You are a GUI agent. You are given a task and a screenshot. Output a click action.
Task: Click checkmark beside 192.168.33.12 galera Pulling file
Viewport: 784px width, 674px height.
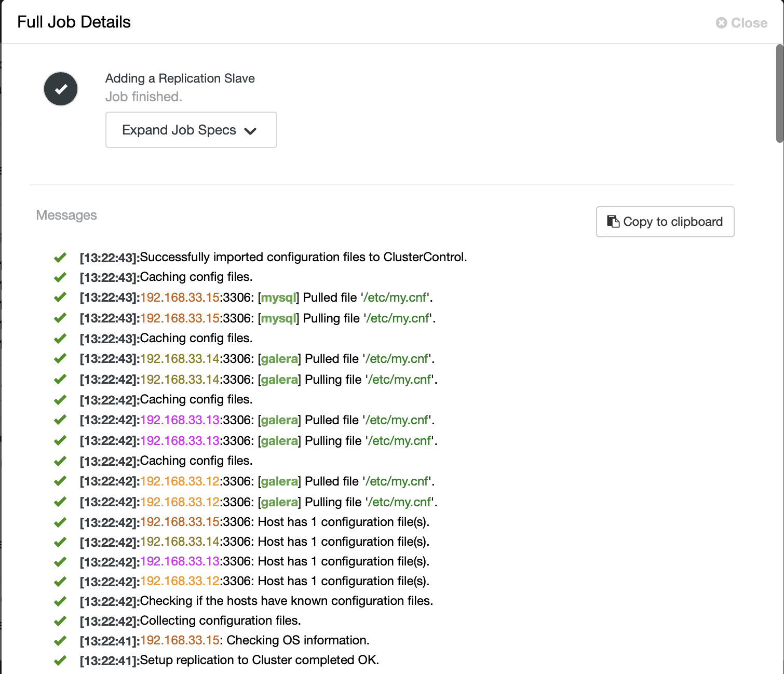pyautogui.click(x=60, y=502)
